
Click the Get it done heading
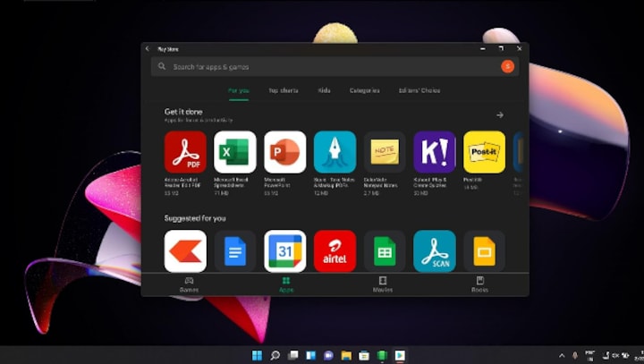tap(183, 111)
